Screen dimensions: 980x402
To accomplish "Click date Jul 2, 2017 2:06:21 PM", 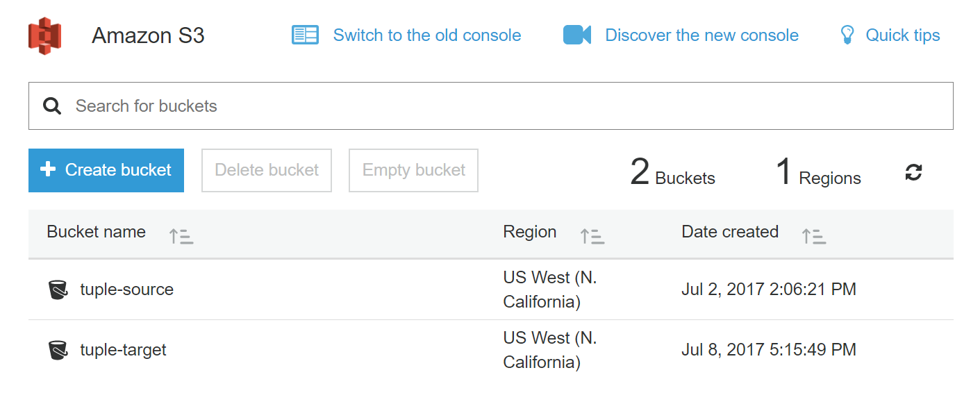I will [769, 290].
